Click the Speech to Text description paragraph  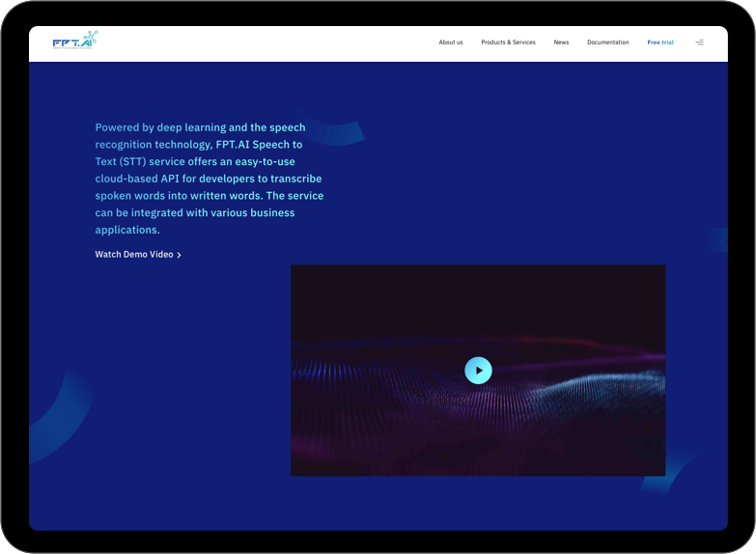(x=210, y=179)
